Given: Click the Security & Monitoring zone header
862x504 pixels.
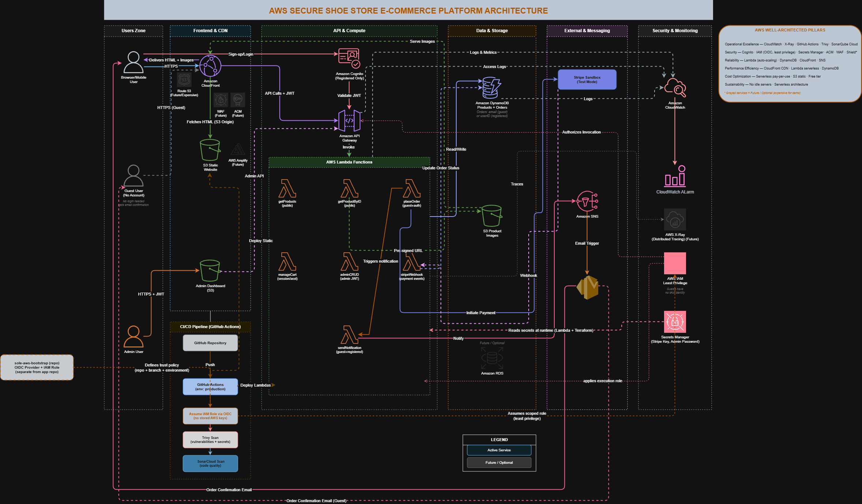Looking at the screenshot, I should (675, 31).
